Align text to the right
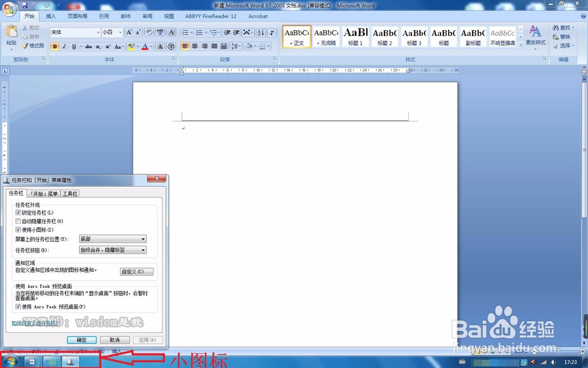This screenshot has height=368, width=588. click(x=205, y=46)
